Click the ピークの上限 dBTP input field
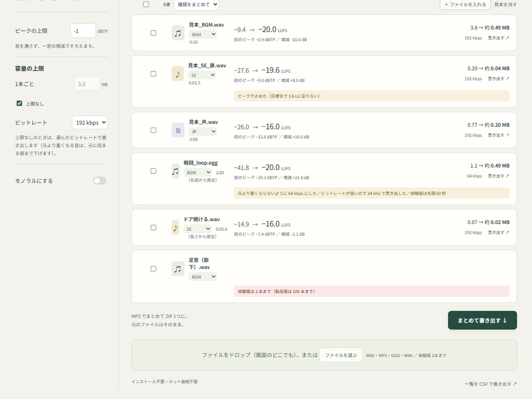The height and width of the screenshot is (399, 532). click(x=83, y=31)
